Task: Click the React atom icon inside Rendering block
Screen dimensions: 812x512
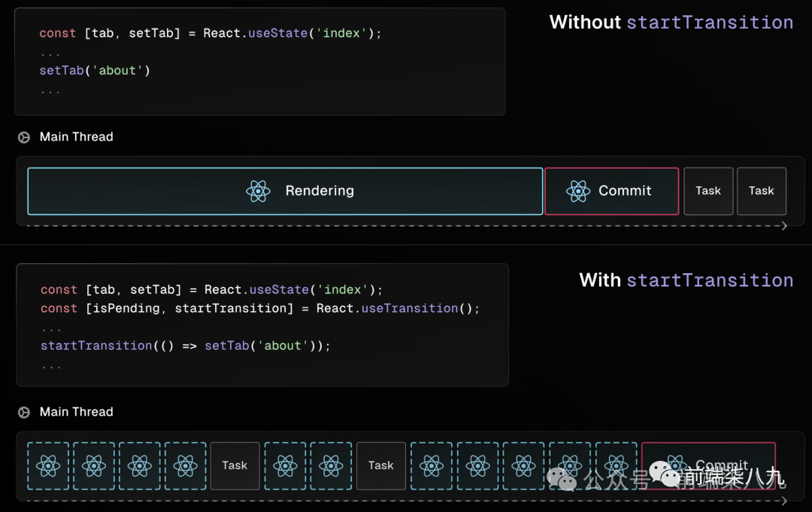Action: pos(258,191)
